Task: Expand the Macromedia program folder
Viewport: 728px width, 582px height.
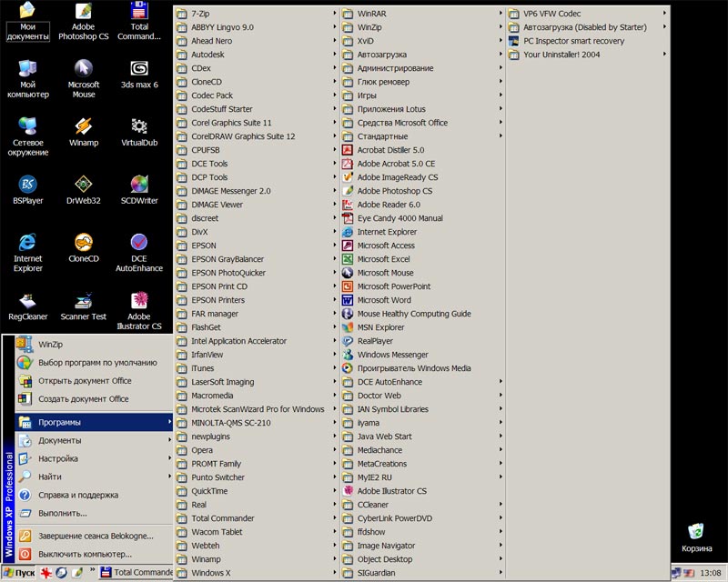Action: click(x=257, y=396)
